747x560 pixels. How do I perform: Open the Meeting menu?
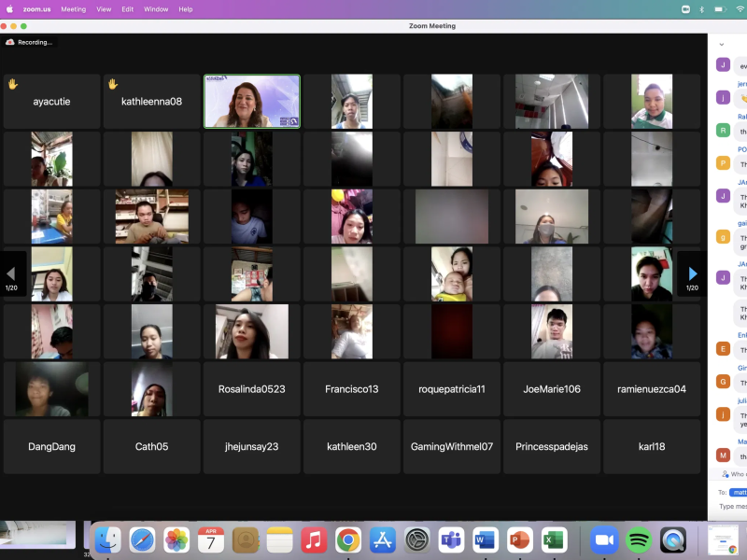click(x=74, y=9)
